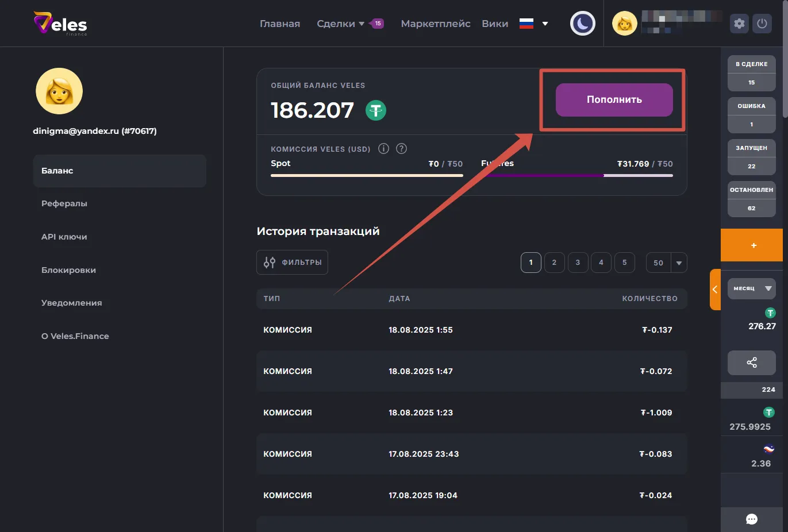This screenshot has width=788, height=532.
Task: Open the Месяц period dropdown
Action: (x=751, y=288)
